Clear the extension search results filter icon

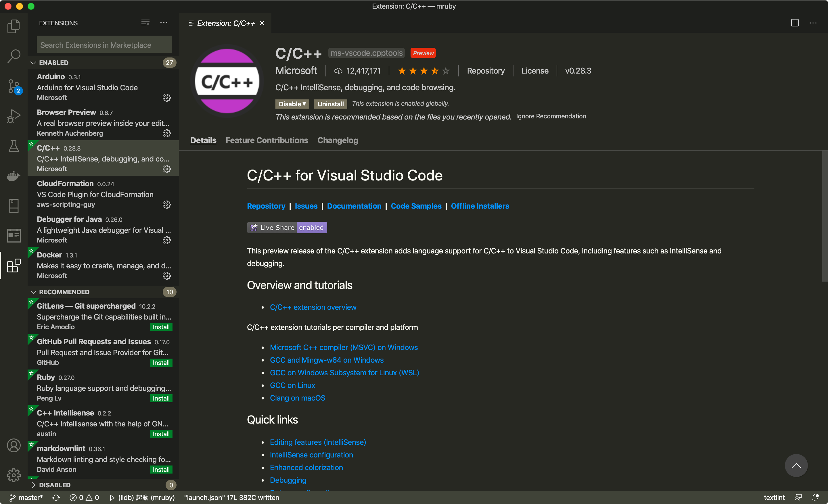coord(145,22)
